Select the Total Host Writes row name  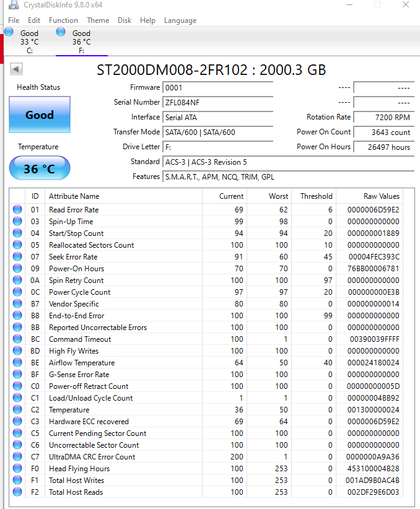[x=77, y=480]
